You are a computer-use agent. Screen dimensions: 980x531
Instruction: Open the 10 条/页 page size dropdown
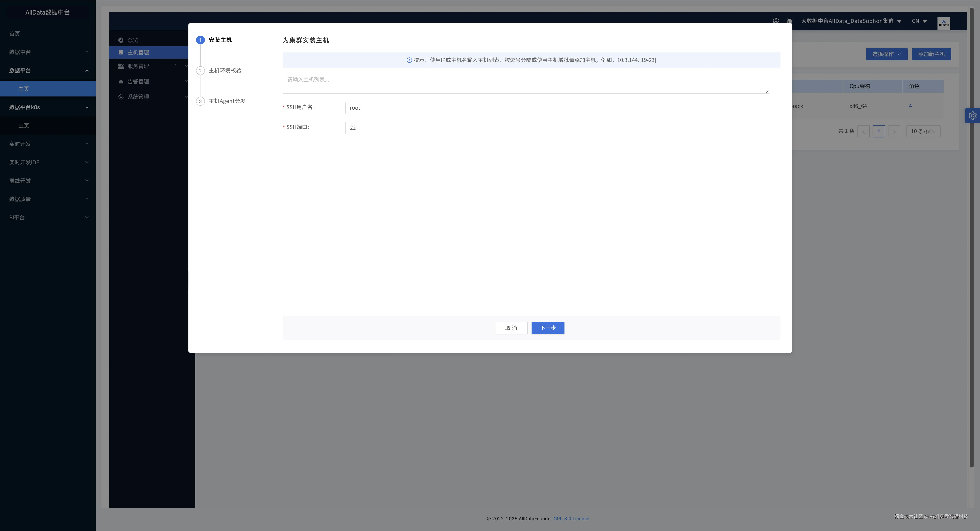click(x=923, y=131)
